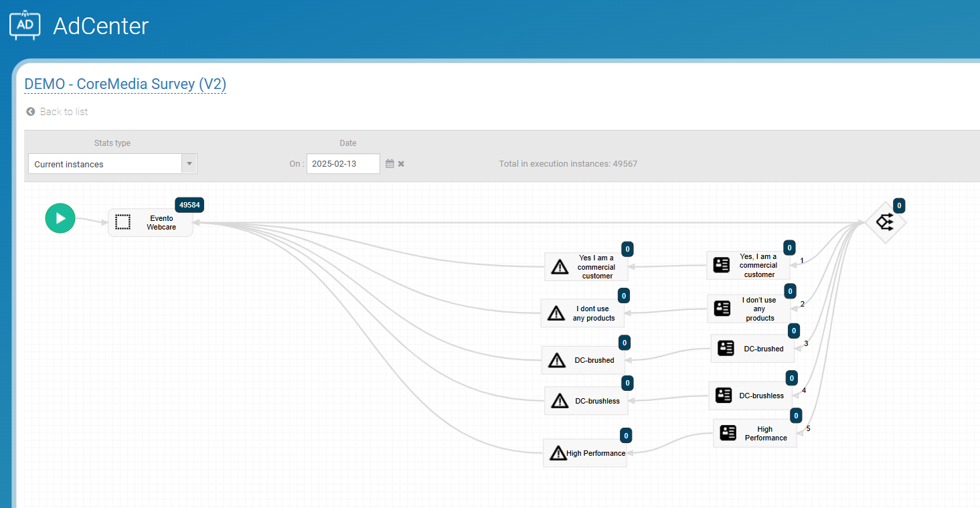Select the Evento Webcare node icon
The height and width of the screenshot is (508, 980).
[122, 222]
